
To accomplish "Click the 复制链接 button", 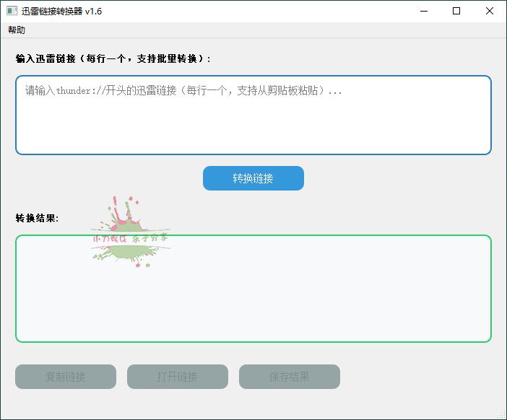I will coord(66,377).
